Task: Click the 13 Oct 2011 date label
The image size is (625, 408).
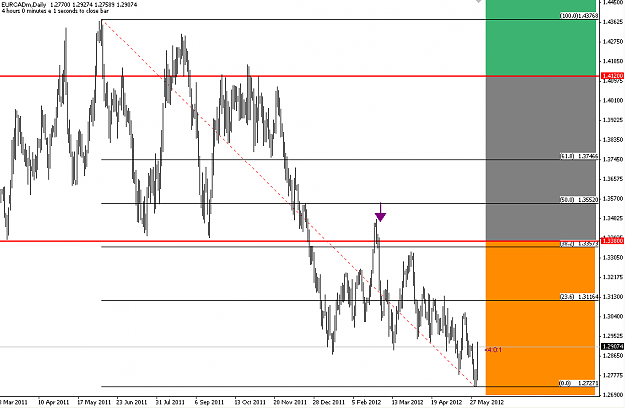Action: [x=250, y=402]
